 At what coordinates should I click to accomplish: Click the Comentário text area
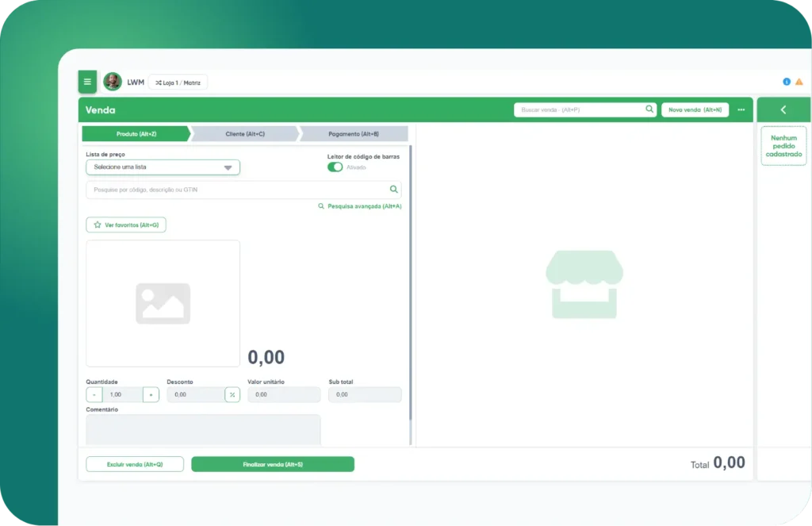(x=203, y=430)
